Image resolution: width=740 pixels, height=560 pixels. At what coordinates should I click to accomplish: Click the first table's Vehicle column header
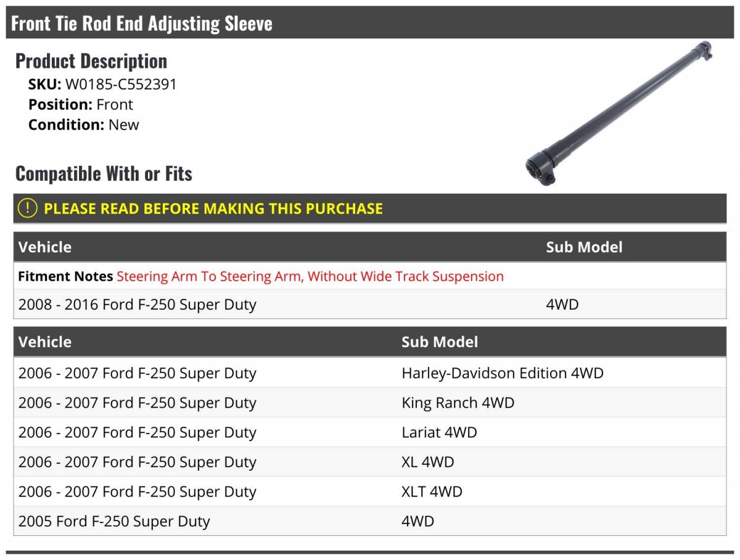click(45, 247)
